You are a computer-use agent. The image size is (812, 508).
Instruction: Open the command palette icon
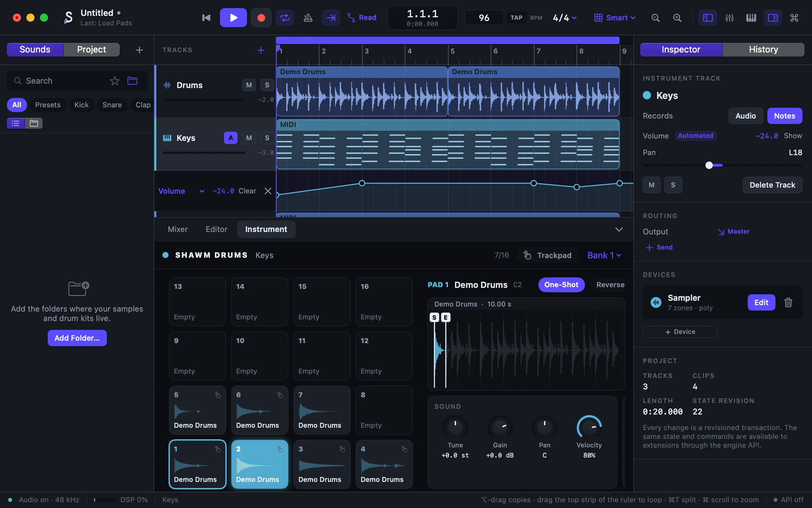794,18
